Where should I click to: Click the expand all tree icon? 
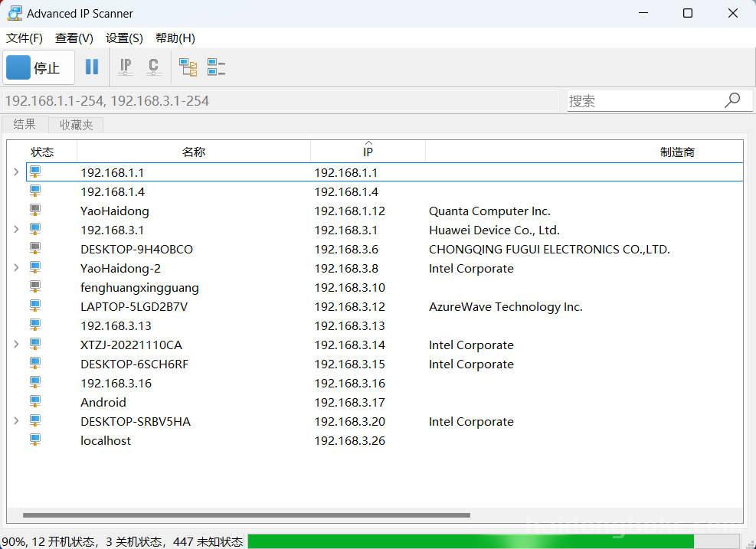pyautogui.click(x=188, y=67)
